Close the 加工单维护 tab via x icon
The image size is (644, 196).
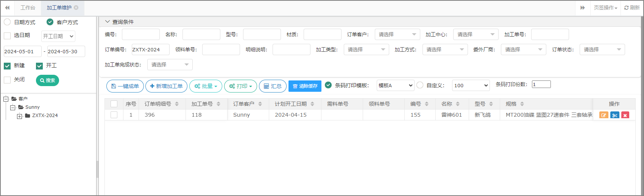point(76,8)
